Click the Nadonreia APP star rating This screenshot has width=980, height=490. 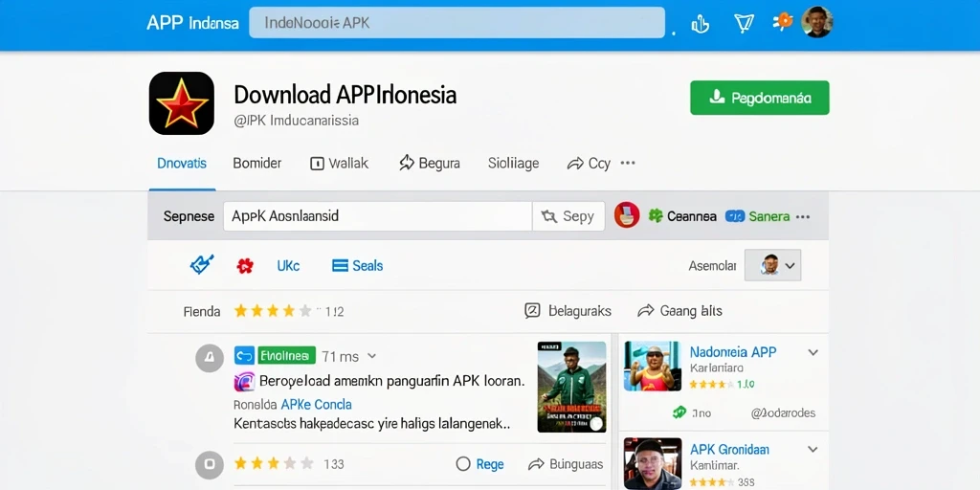(x=711, y=385)
